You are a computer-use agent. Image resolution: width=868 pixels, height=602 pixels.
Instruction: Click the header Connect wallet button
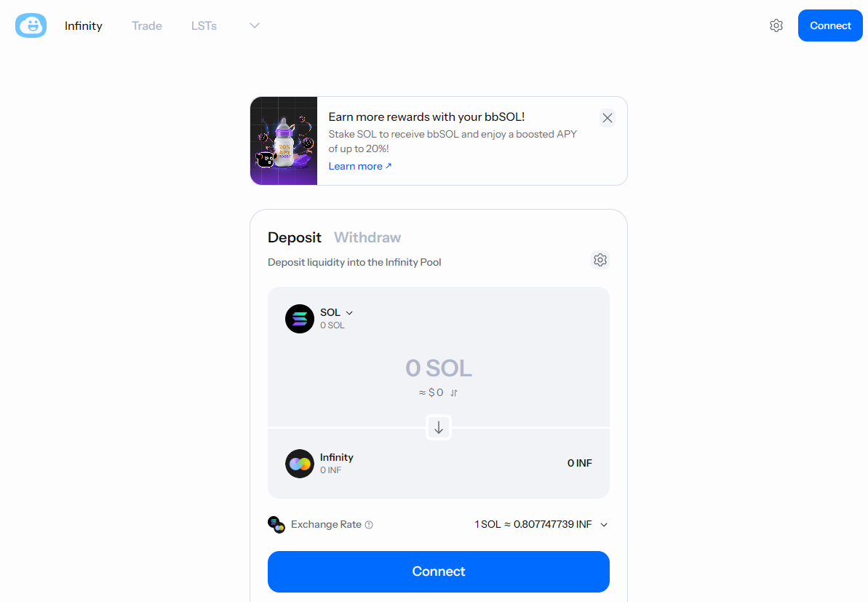coord(830,25)
